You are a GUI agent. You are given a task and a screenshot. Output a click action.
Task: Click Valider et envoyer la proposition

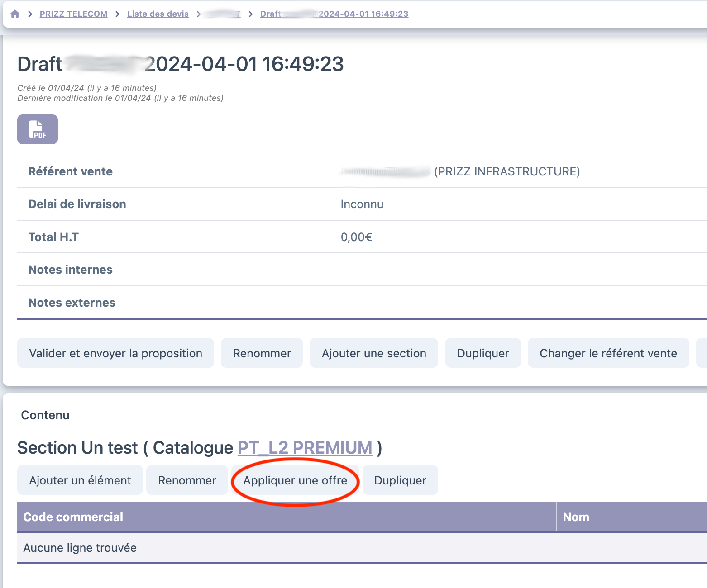pyautogui.click(x=115, y=353)
